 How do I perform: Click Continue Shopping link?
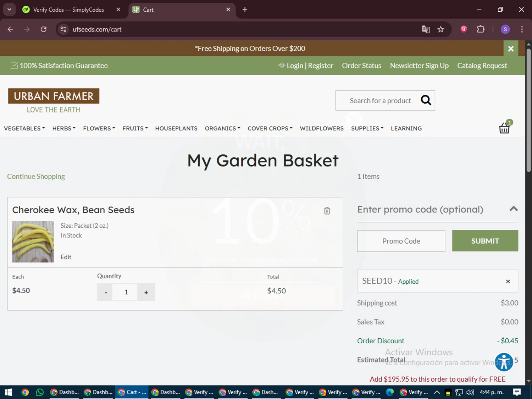36,176
